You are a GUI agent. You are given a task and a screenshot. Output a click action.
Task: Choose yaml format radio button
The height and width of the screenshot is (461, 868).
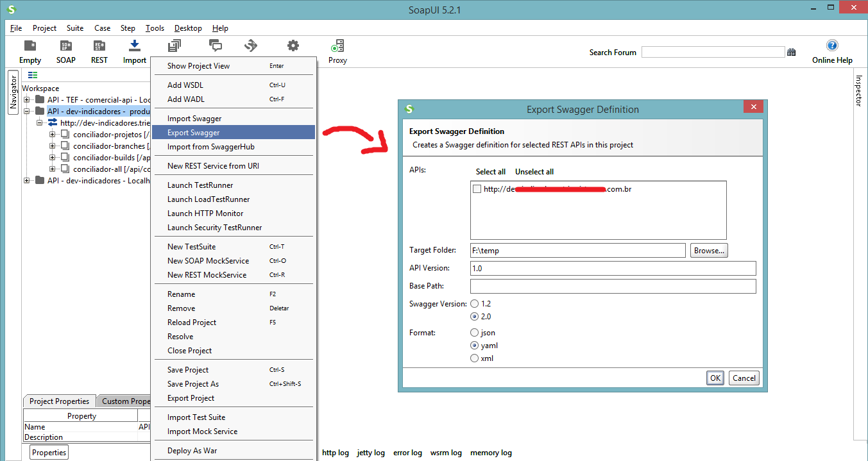(475, 346)
